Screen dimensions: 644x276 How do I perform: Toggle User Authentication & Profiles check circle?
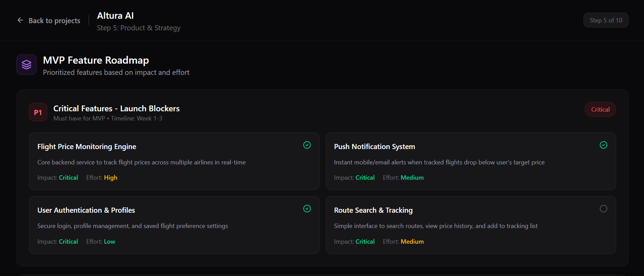[307, 209]
